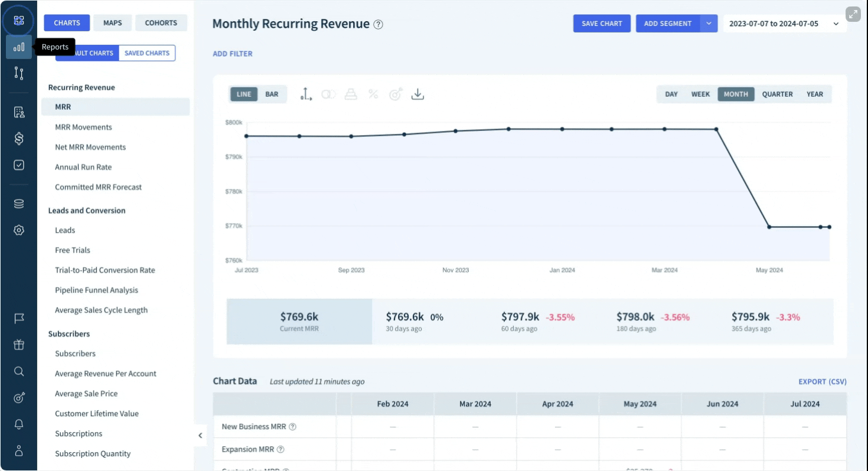Screen dimensions: 868x471
Task: Open search with the magnifier icon
Action: (x=19, y=371)
